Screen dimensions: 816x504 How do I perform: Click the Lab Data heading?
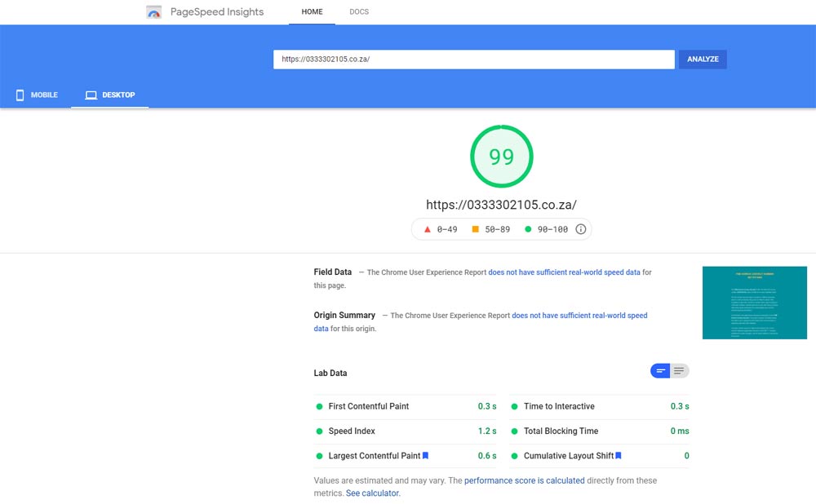(330, 373)
